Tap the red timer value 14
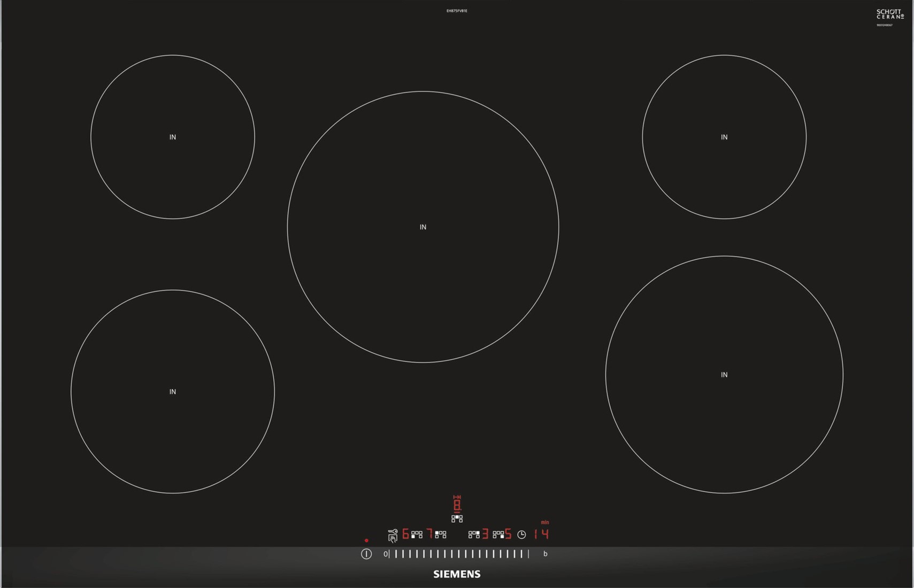This screenshot has height=588, width=914. pos(541,534)
